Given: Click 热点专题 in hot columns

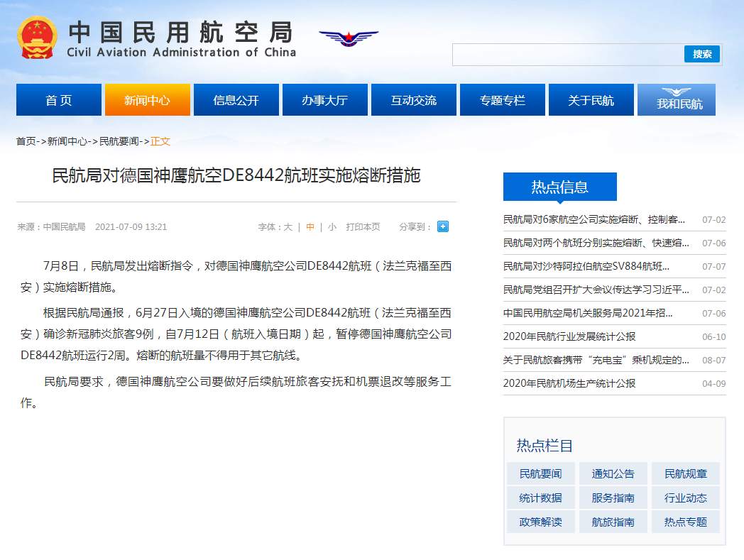Looking at the screenshot, I should point(685,522).
